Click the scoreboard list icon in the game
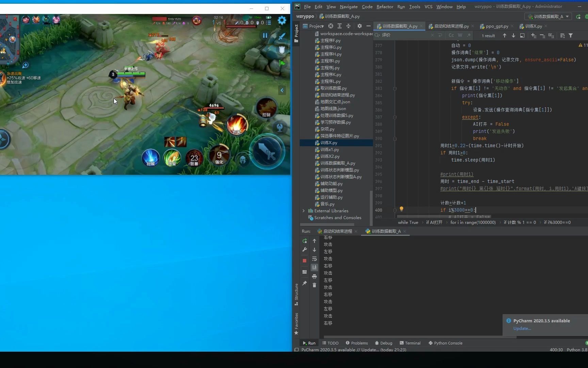 (x=268, y=22)
